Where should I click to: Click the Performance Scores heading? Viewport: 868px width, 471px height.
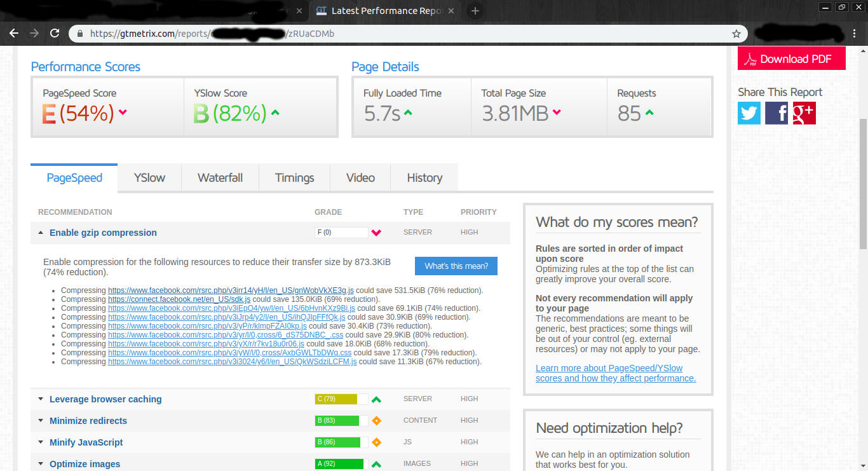(86, 67)
